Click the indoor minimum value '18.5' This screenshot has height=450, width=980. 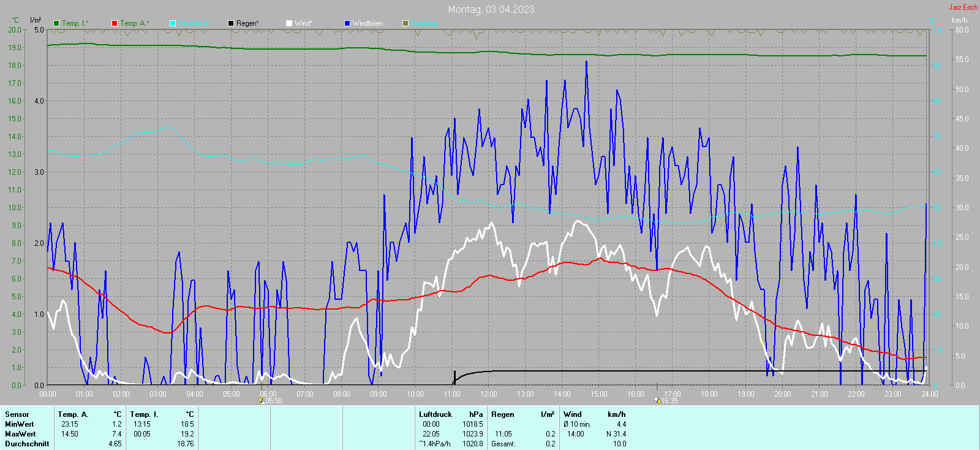coord(187,424)
